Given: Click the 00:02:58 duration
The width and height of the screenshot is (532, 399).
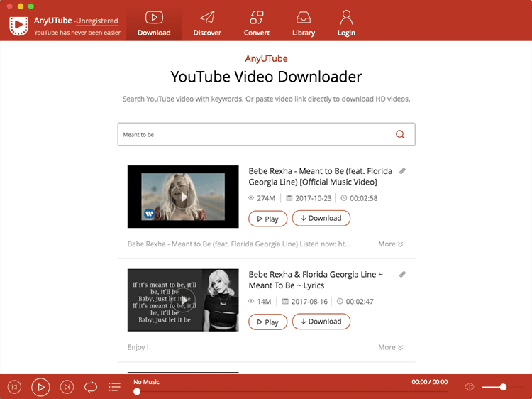Looking at the screenshot, I should click(359, 198).
